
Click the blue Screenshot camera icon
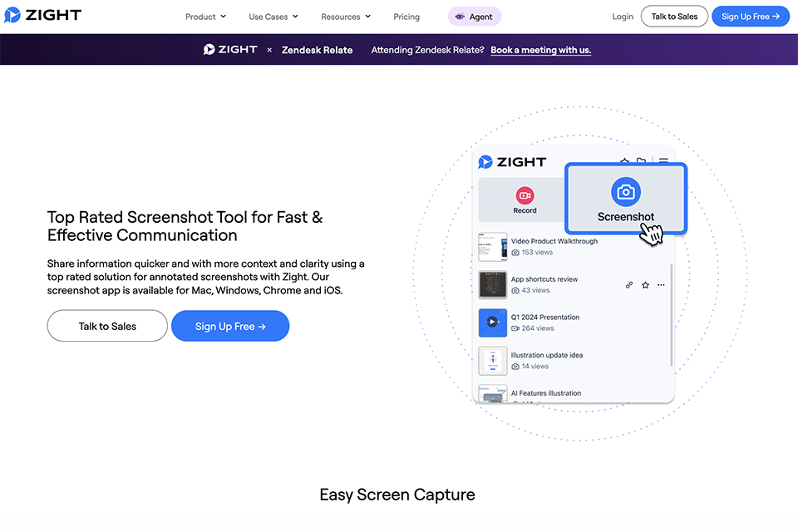(x=626, y=192)
